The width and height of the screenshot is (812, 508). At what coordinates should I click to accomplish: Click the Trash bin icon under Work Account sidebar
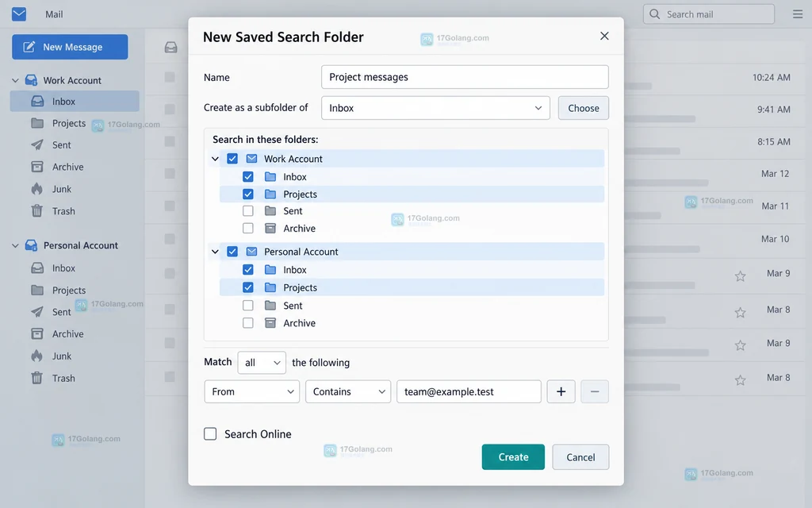pos(36,211)
